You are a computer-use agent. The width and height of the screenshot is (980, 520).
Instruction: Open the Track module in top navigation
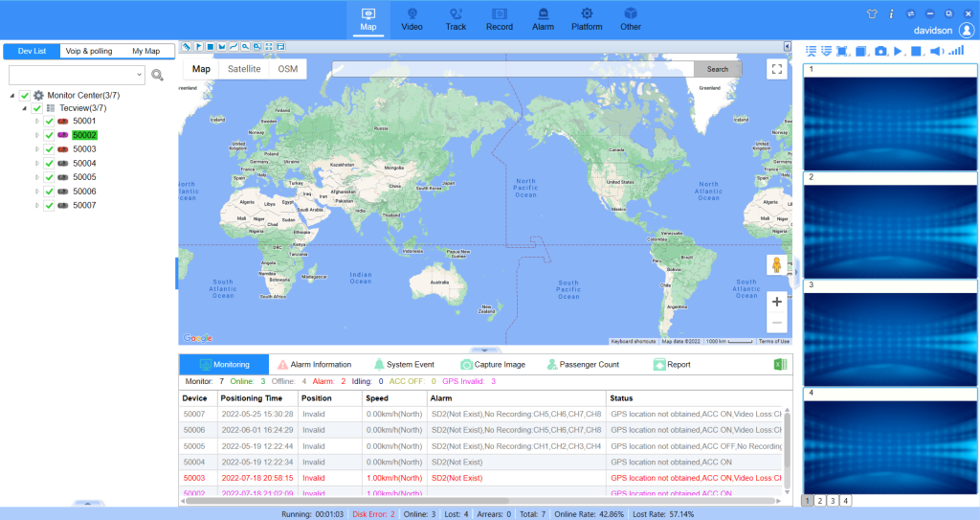pyautogui.click(x=456, y=18)
